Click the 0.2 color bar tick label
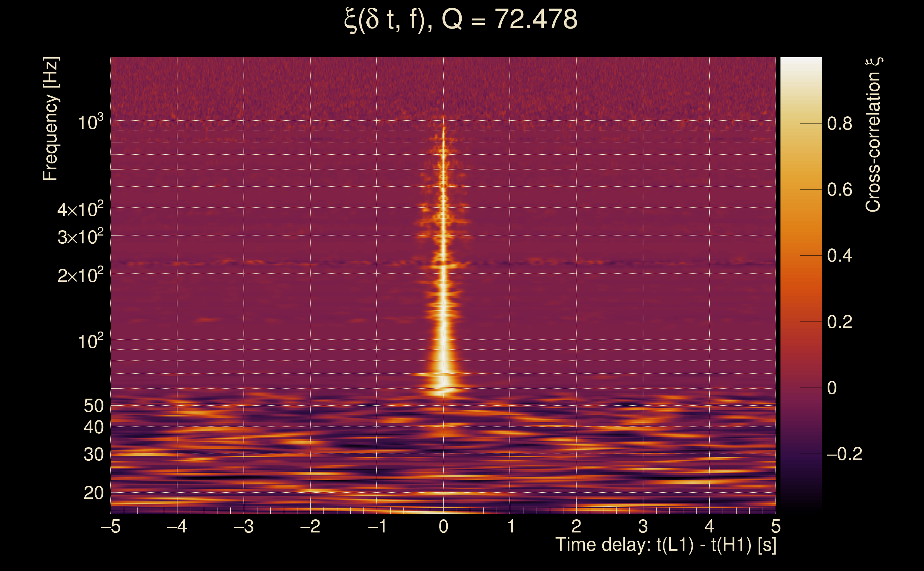 [x=839, y=322]
